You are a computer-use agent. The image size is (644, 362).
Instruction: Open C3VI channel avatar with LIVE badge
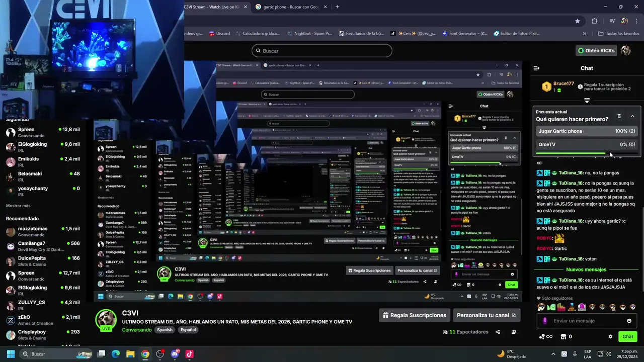(106, 320)
